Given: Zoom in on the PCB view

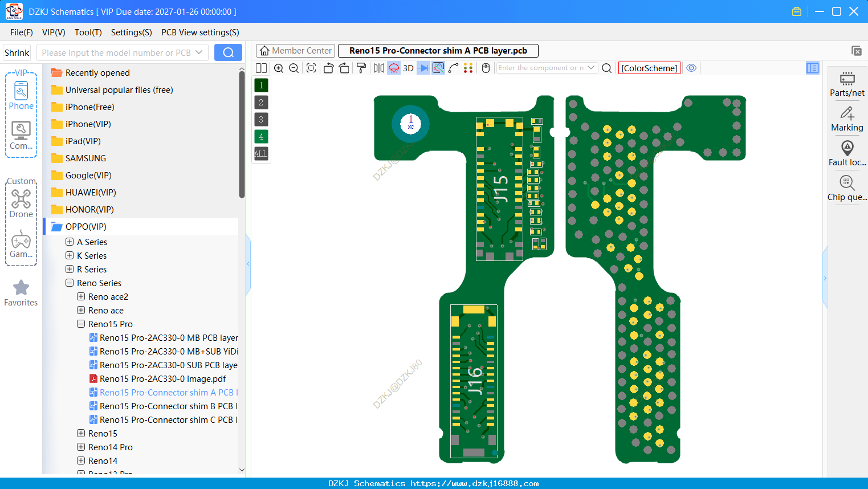Looking at the screenshot, I should click(279, 68).
